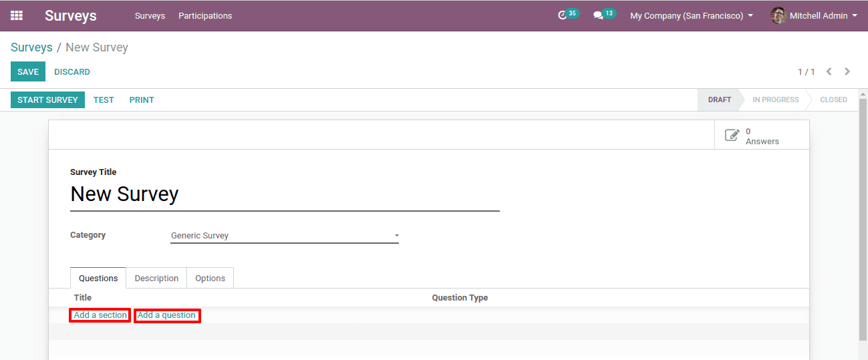This screenshot has width=868, height=360.
Task: Click Start Survey button
Action: coord(47,100)
